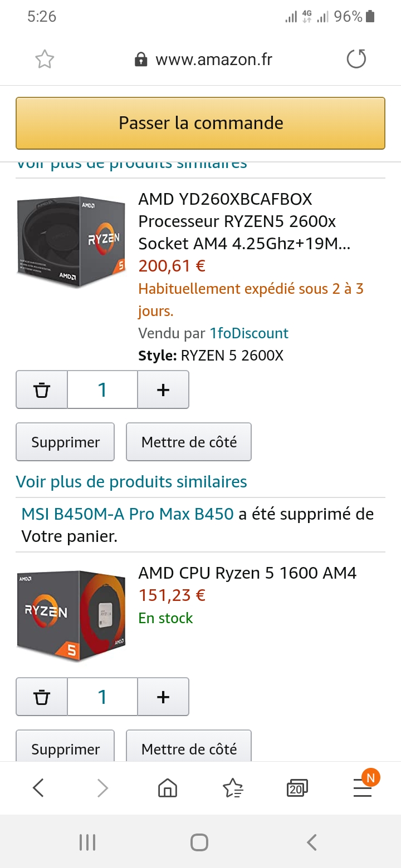This screenshot has height=868, width=401.
Task: Reload the page with refresh icon
Action: tap(356, 59)
